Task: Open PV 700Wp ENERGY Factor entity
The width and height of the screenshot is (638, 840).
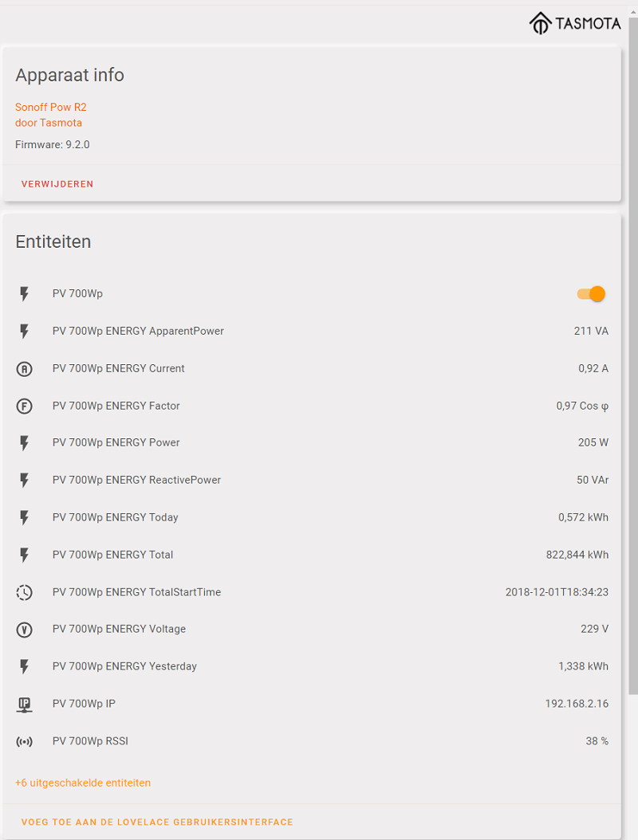Action: [116, 406]
